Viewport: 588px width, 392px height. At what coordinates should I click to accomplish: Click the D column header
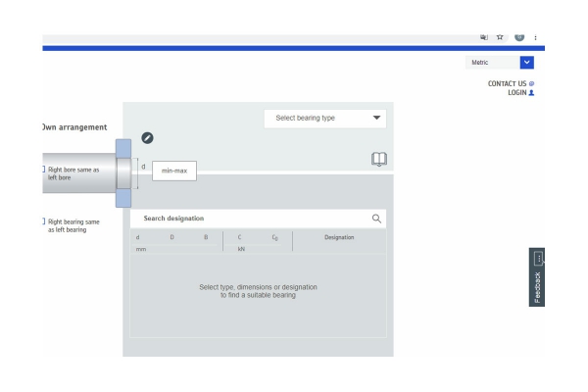tap(172, 237)
